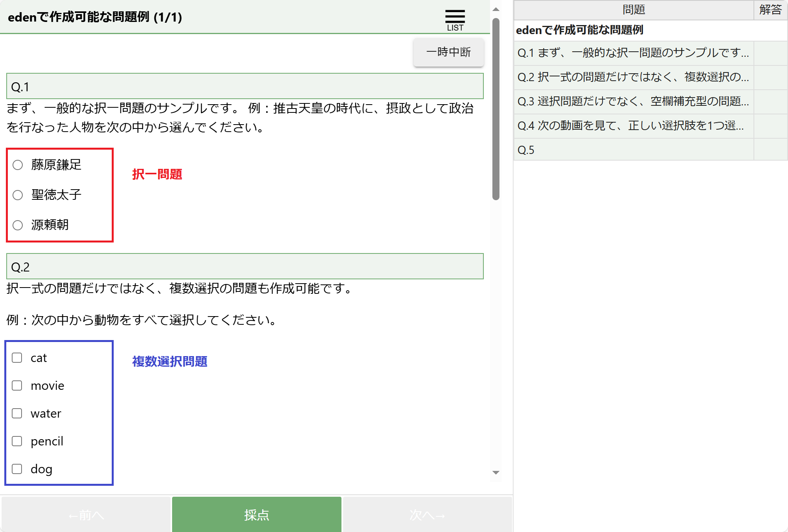Open Q.2 row in question list

click(x=634, y=77)
